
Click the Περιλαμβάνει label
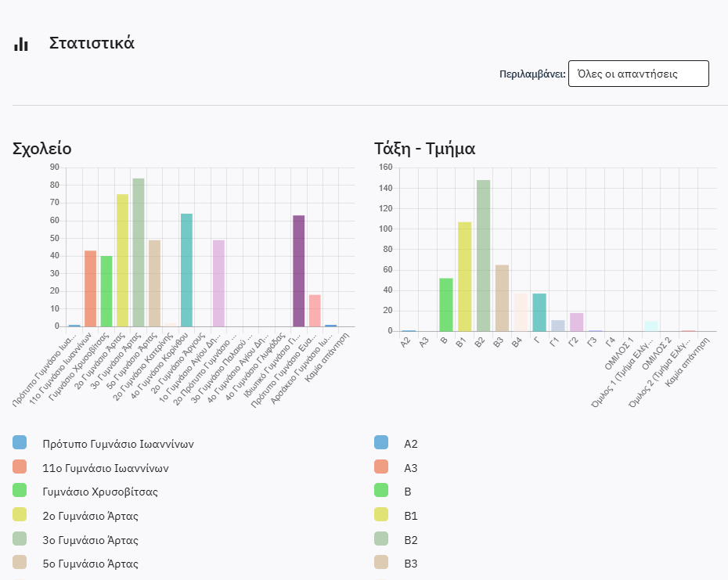coord(532,74)
